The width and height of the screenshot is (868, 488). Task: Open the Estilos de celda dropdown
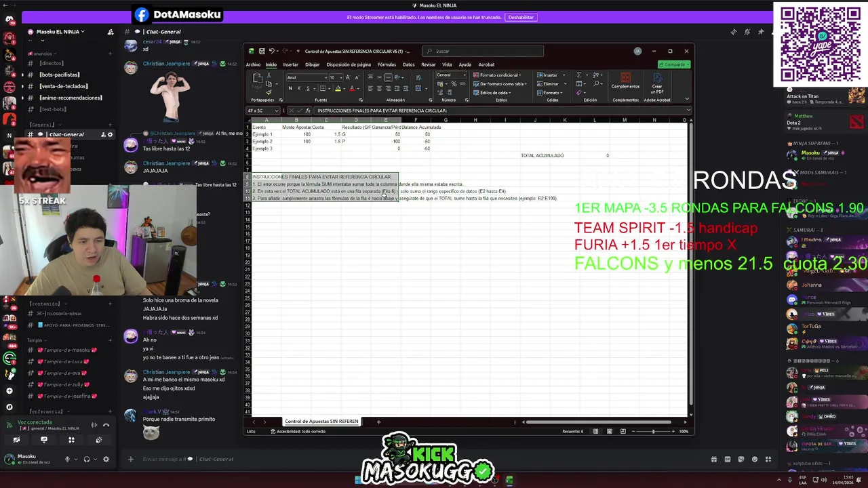pos(492,93)
